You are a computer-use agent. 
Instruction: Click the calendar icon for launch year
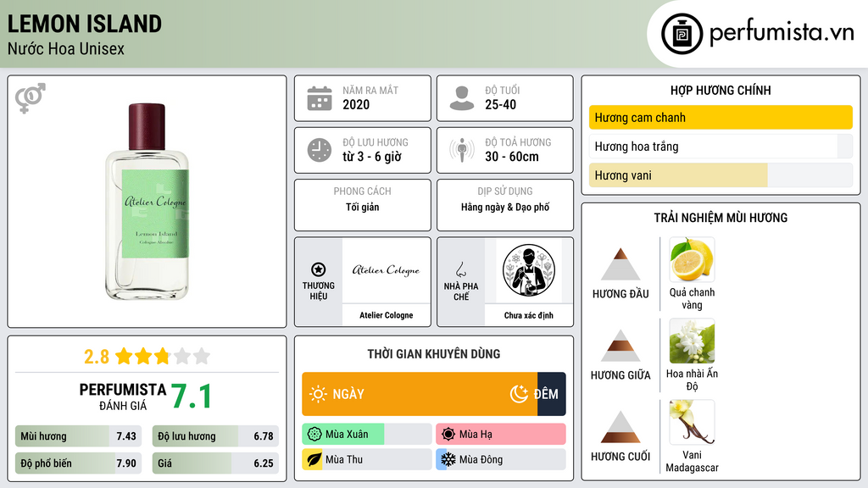(x=320, y=98)
